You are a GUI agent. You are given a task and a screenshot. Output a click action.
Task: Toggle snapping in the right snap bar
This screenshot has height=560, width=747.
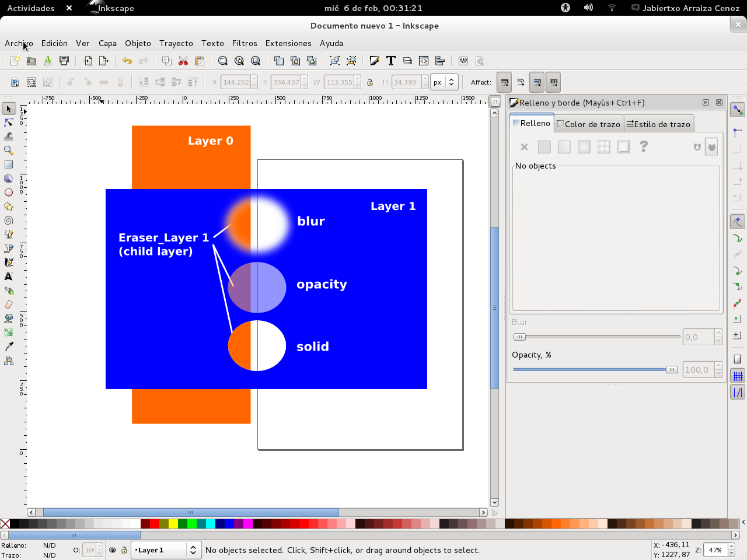point(737,108)
